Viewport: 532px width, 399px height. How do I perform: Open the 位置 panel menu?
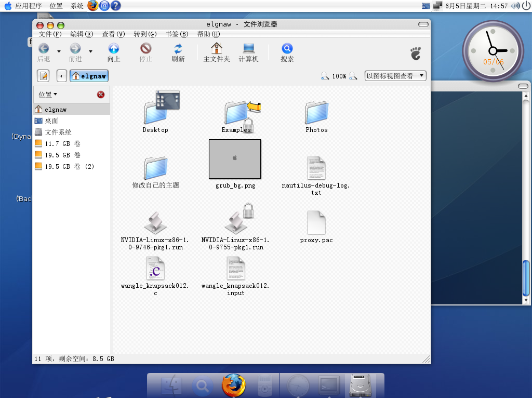(x=56, y=6)
